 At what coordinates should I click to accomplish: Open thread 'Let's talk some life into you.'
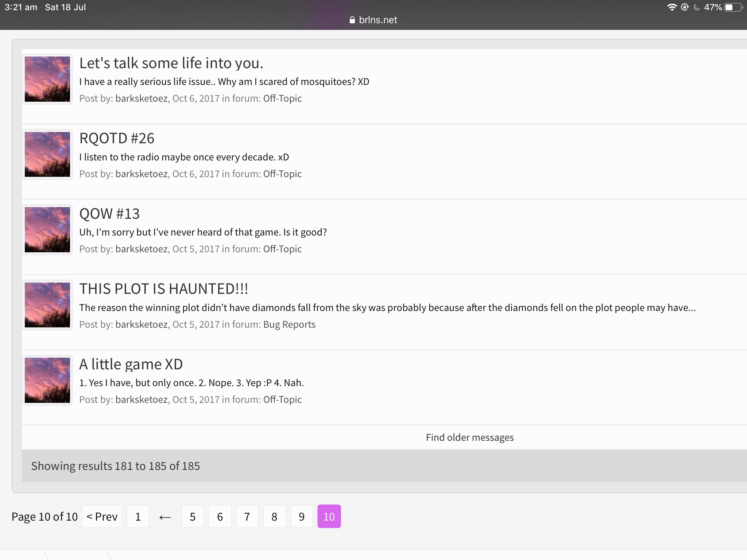[171, 63]
